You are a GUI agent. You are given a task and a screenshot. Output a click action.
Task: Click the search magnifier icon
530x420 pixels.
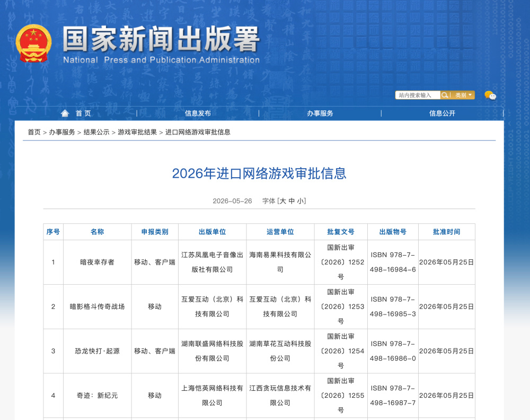[445, 95]
